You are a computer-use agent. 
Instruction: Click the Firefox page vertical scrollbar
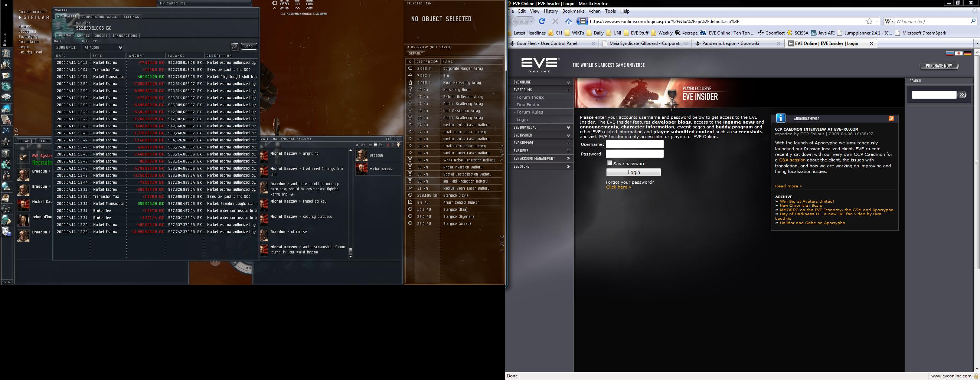977,162
